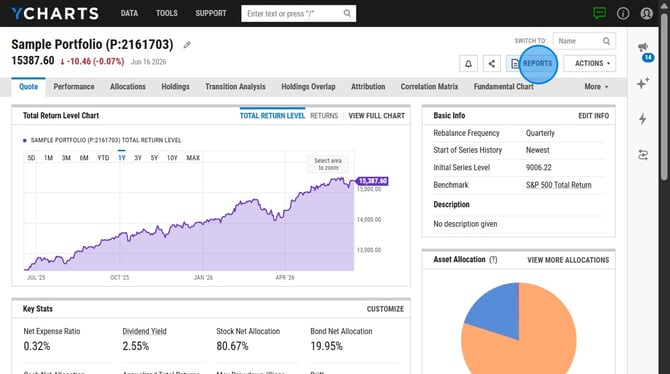Click the 15,387.60 chart value label

pos(372,181)
